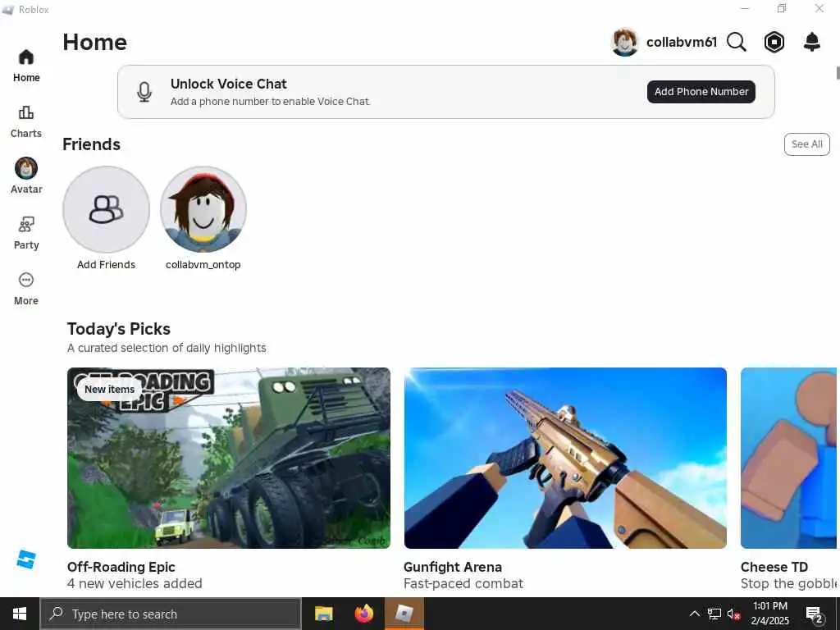
Task: Click 'Today's Picks' heading
Action: point(118,329)
